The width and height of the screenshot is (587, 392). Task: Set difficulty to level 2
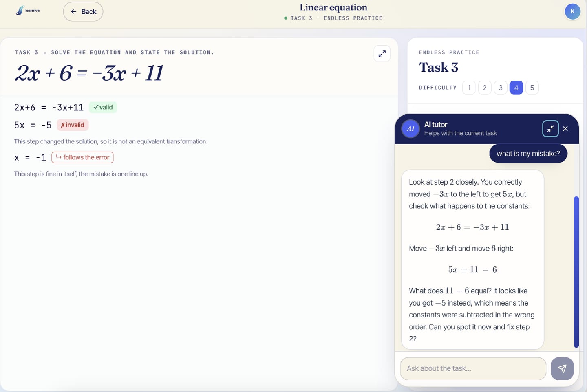click(485, 88)
